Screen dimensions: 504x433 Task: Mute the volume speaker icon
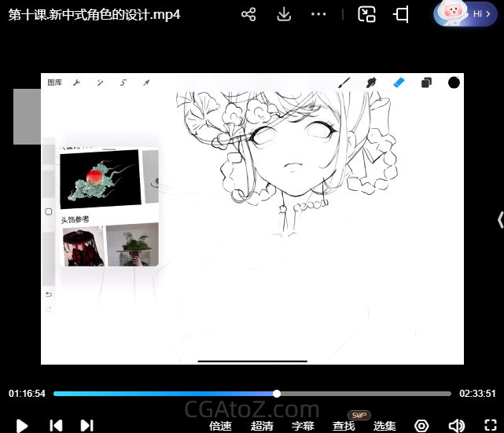[456, 426]
